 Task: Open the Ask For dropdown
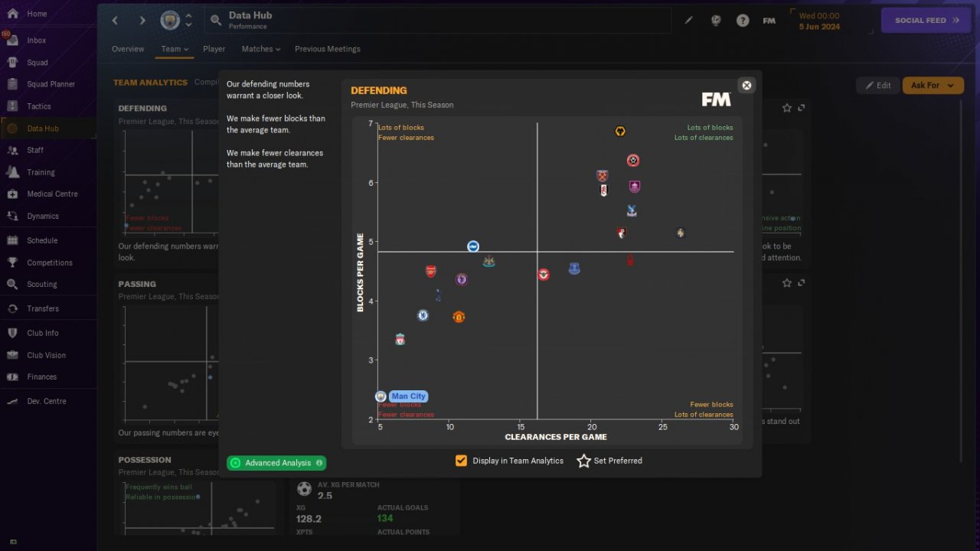click(933, 86)
